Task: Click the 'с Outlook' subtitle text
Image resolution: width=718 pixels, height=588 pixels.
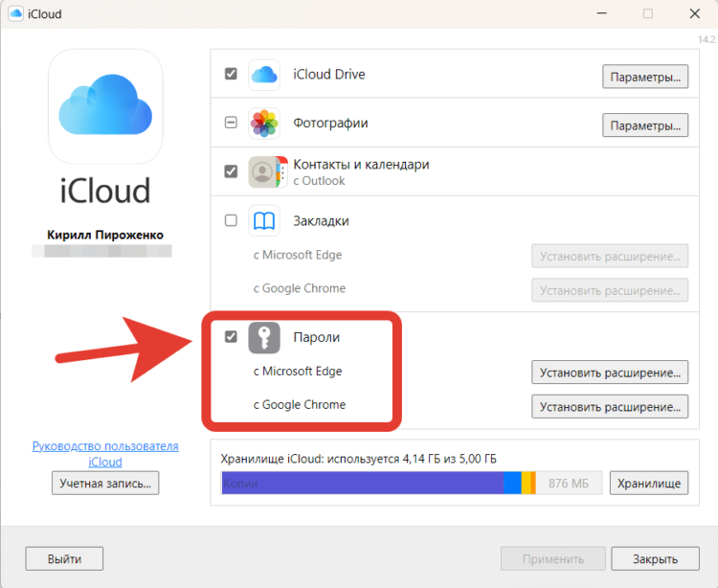Action: coord(319,181)
